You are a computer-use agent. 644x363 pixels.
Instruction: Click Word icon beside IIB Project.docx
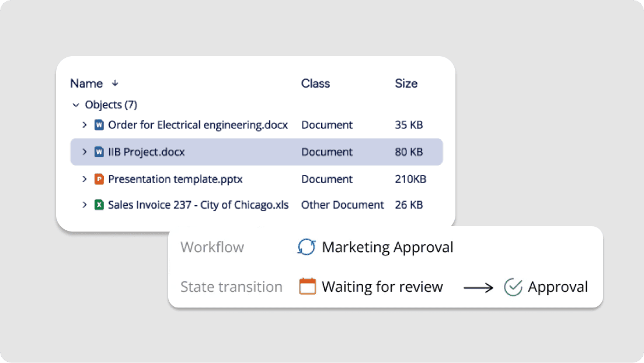99,152
